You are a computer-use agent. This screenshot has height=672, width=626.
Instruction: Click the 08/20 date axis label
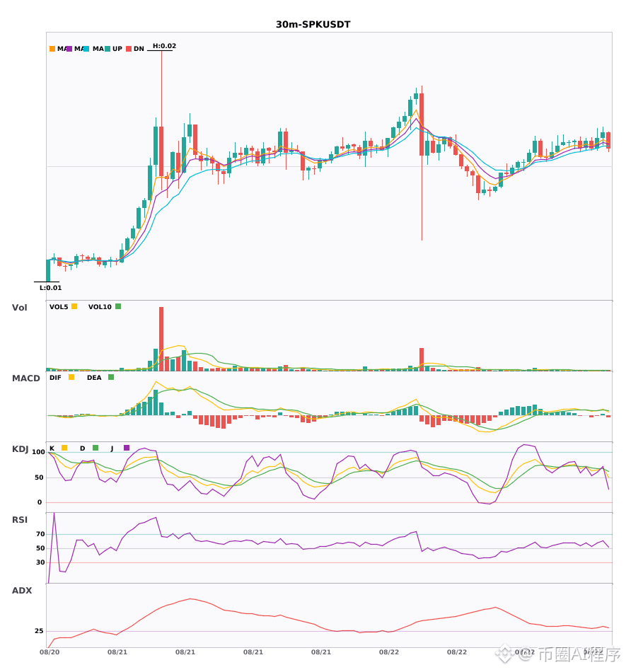coord(50,652)
